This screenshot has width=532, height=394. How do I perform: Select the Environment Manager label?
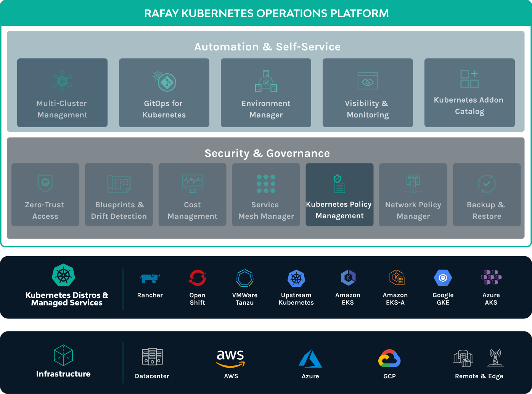266,109
